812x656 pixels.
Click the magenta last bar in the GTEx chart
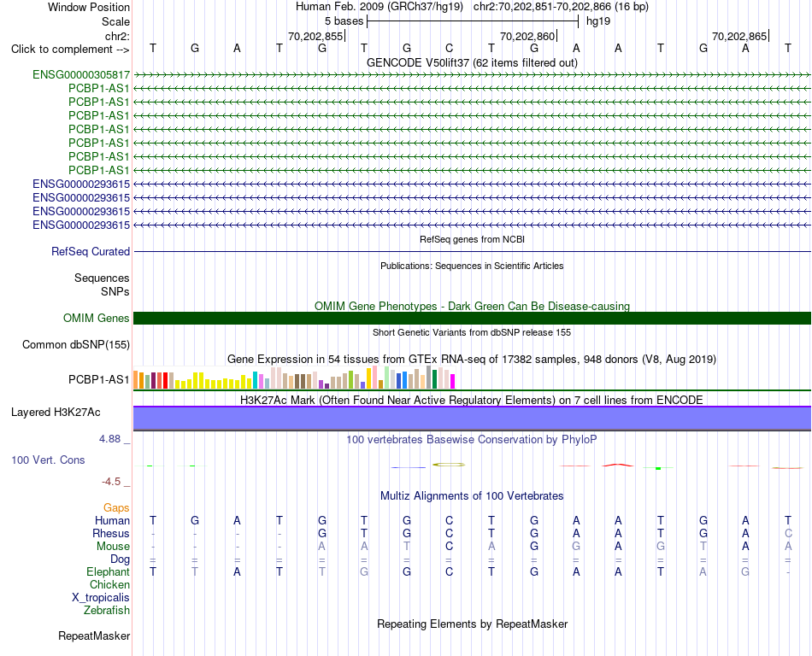tap(452, 381)
